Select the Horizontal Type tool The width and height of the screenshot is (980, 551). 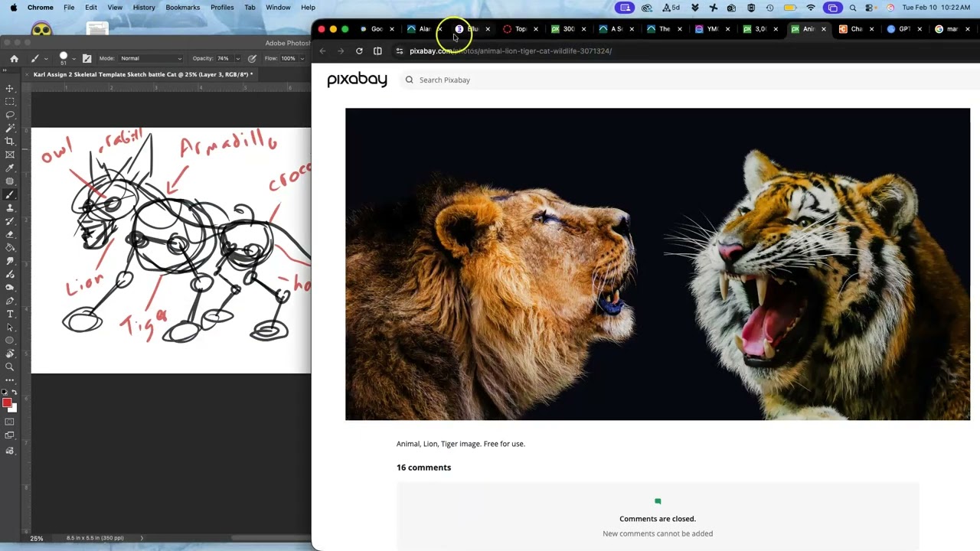pos(10,314)
